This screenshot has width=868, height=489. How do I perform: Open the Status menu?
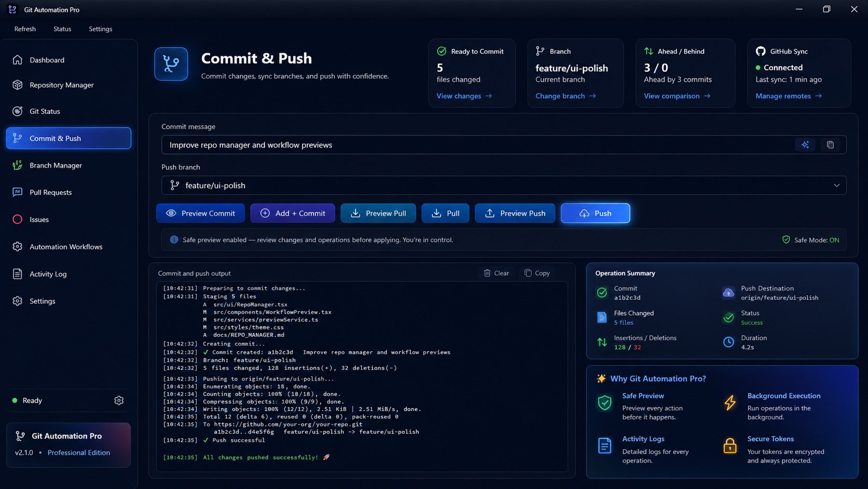62,29
